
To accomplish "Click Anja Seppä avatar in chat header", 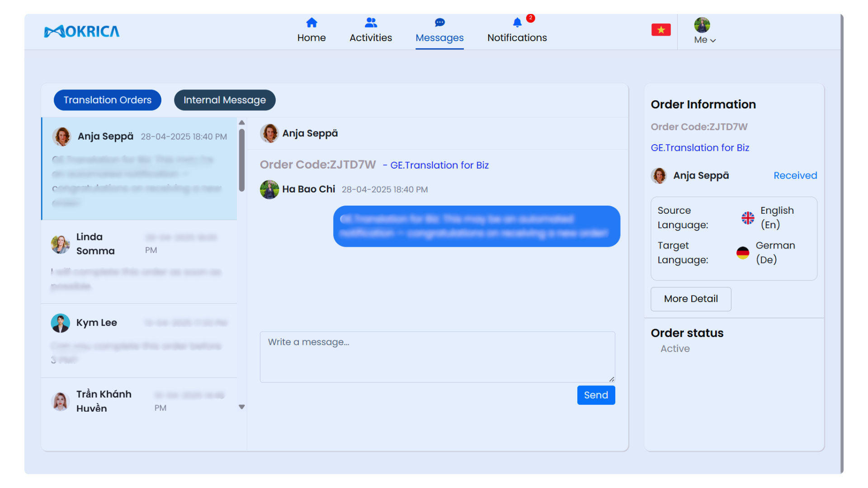I will pyautogui.click(x=269, y=133).
